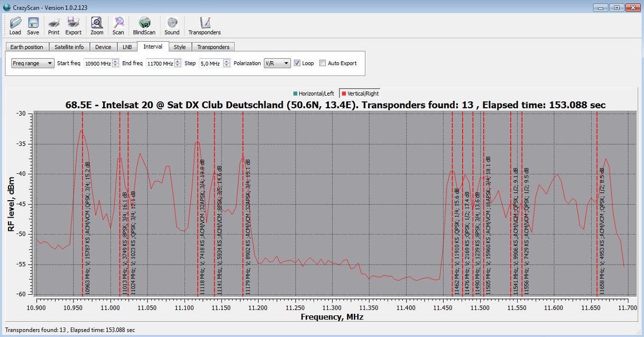Click the CrazyScan title bar app icon

coord(6,7)
